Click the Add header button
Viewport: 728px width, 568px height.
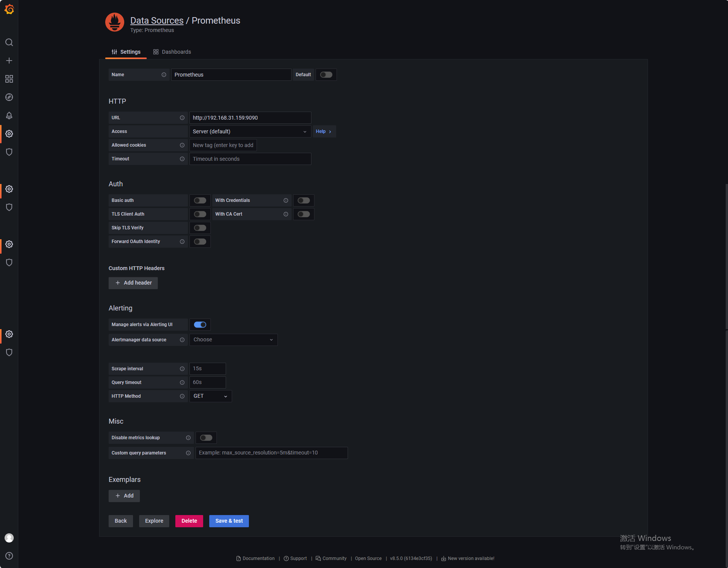[x=133, y=283]
